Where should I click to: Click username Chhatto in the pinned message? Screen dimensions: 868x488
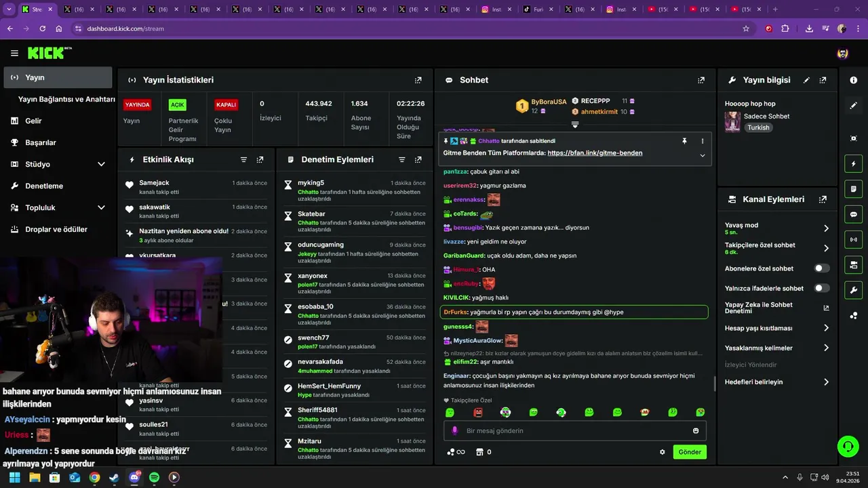point(488,141)
